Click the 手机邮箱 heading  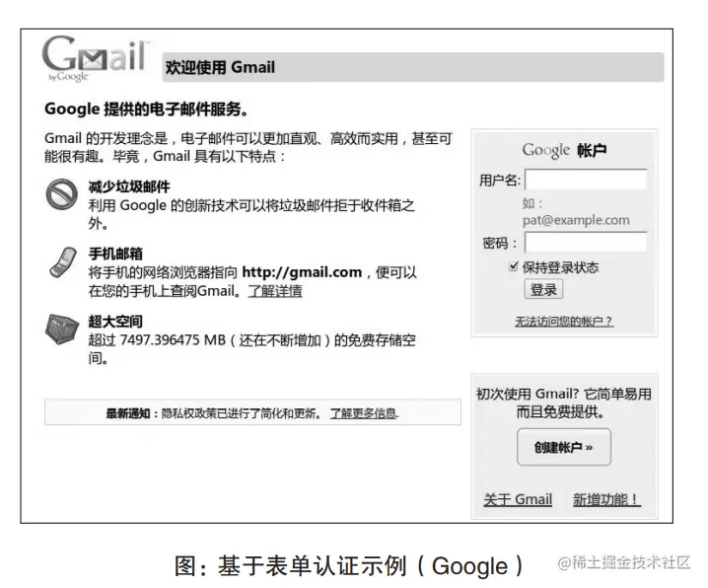point(115,254)
